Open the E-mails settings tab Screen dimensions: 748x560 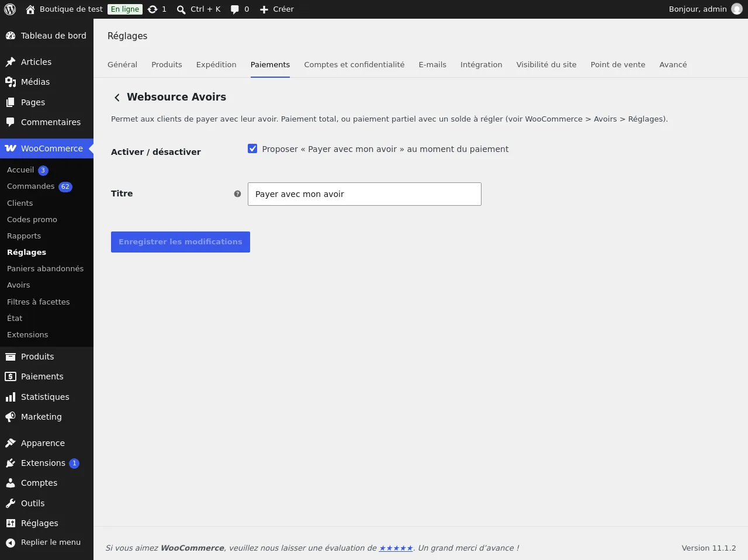(x=432, y=65)
